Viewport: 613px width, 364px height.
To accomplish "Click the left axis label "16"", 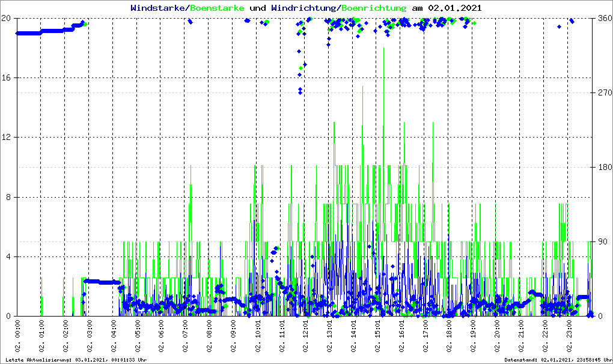I will 7,78.
